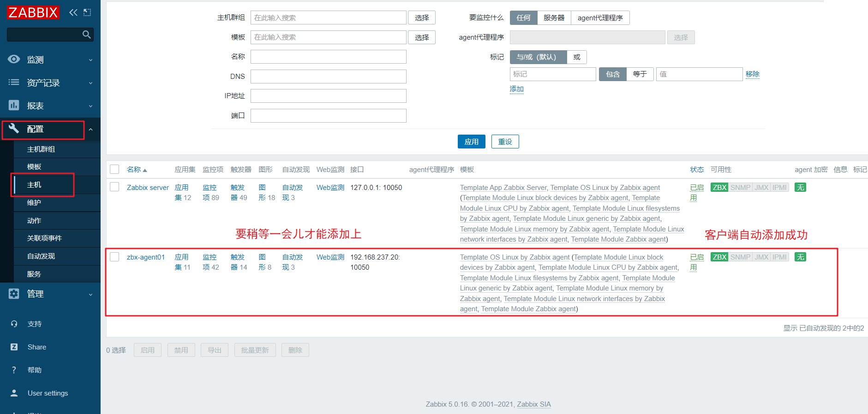Click the gear icon for 管理

[x=14, y=294]
